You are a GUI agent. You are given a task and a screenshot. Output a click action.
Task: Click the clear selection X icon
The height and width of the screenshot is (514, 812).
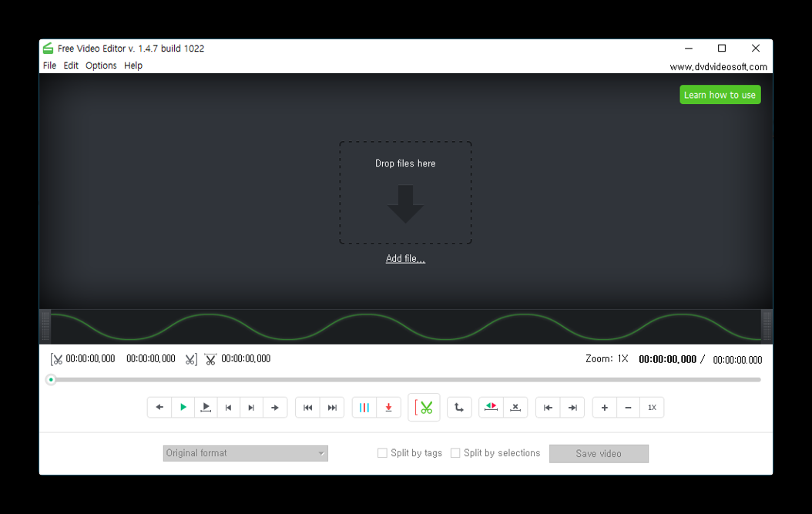(x=515, y=407)
